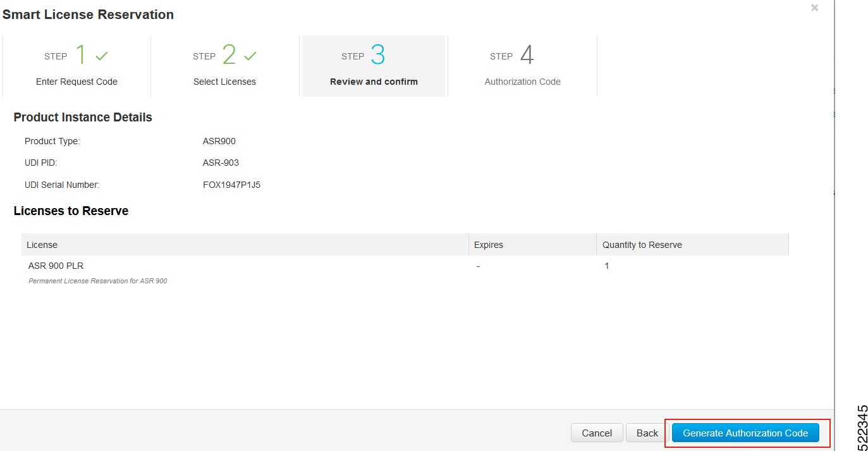
Task: Click Quantity to Reserve column header
Action: click(x=693, y=245)
